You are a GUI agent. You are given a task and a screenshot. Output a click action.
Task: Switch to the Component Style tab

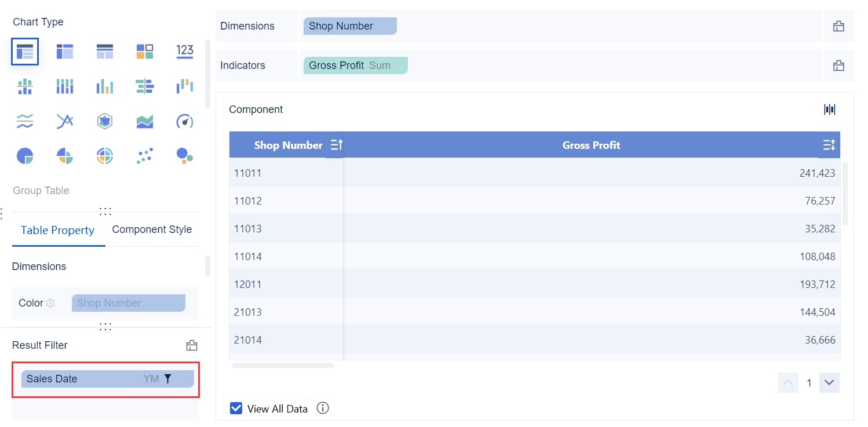tap(152, 229)
